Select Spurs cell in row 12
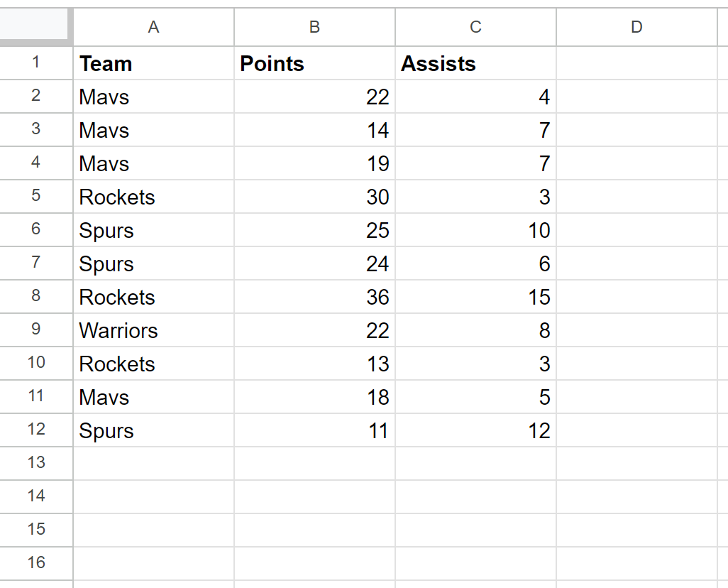 coord(154,430)
